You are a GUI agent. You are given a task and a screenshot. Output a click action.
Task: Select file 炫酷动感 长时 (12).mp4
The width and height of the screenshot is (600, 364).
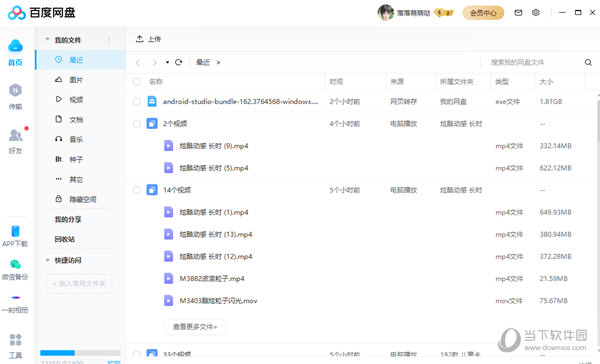pos(216,256)
